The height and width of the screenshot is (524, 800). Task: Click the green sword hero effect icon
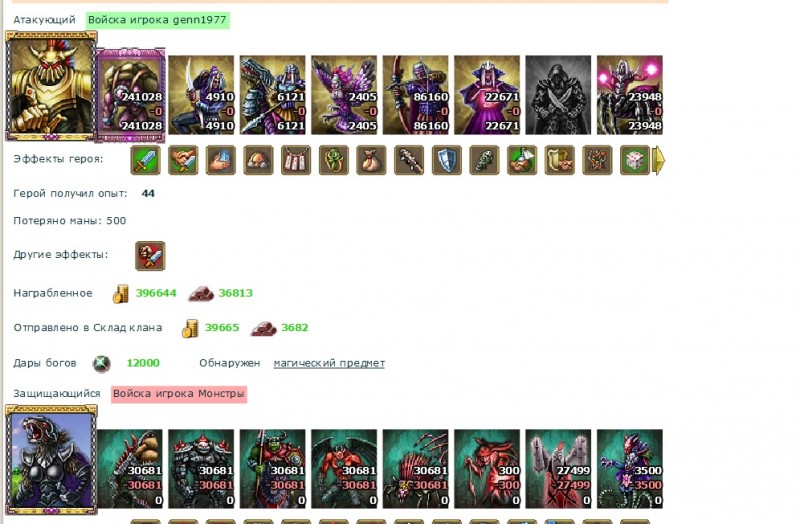coord(145,160)
